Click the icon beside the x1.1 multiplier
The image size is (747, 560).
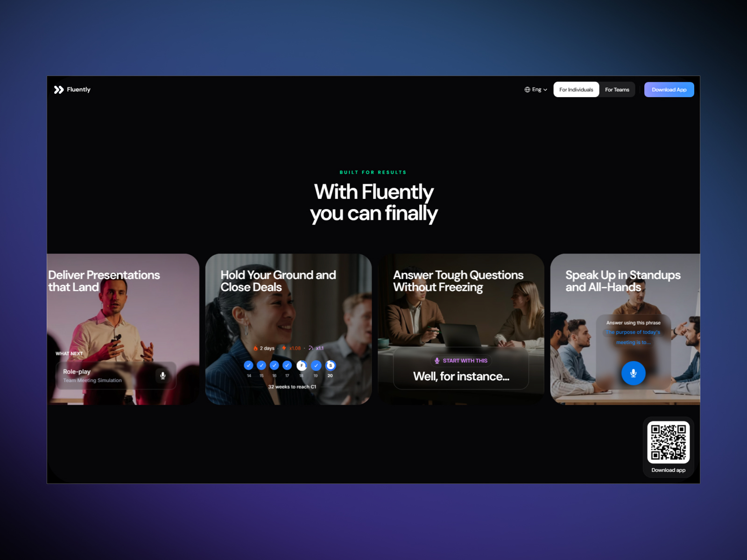tap(310, 348)
